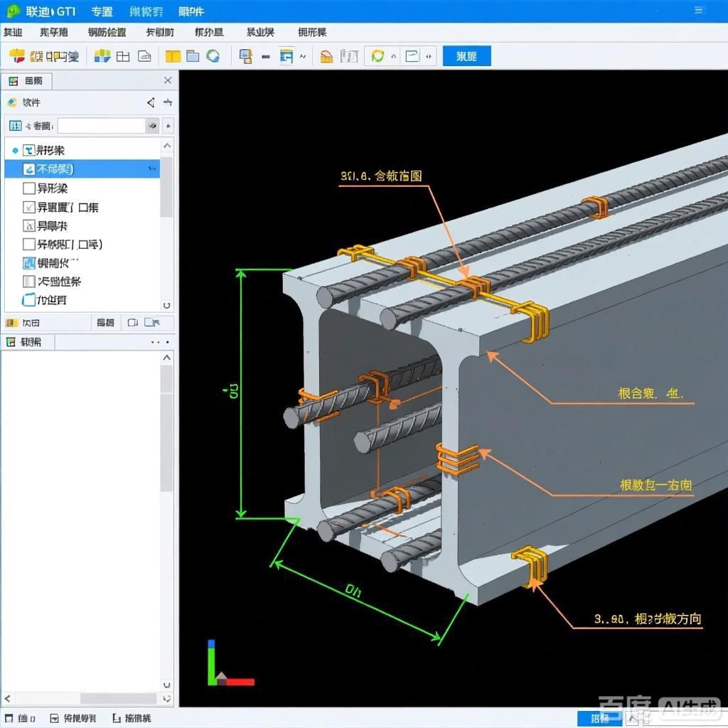The height and width of the screenshot is (728, 728).
Task: Open the 专置 menu in title bar
Action: tap(102, 11)
